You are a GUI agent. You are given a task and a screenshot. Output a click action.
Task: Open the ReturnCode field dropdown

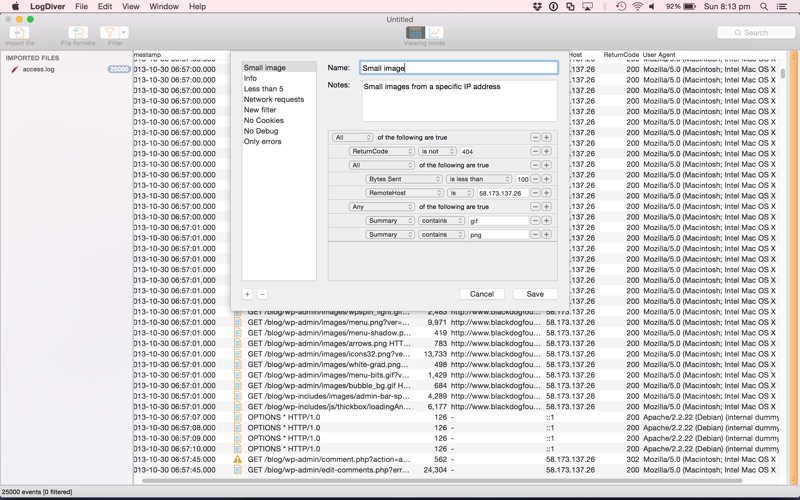[x=382, y=152]
